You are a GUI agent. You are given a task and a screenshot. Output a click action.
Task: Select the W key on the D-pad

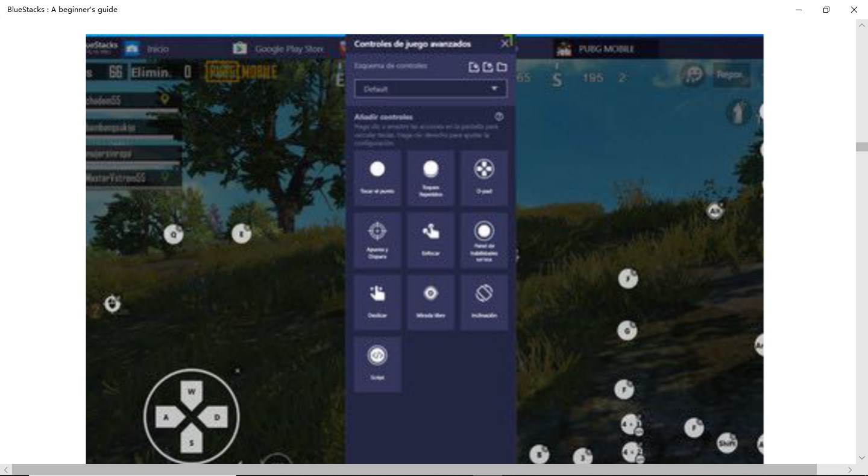point(192,392)
